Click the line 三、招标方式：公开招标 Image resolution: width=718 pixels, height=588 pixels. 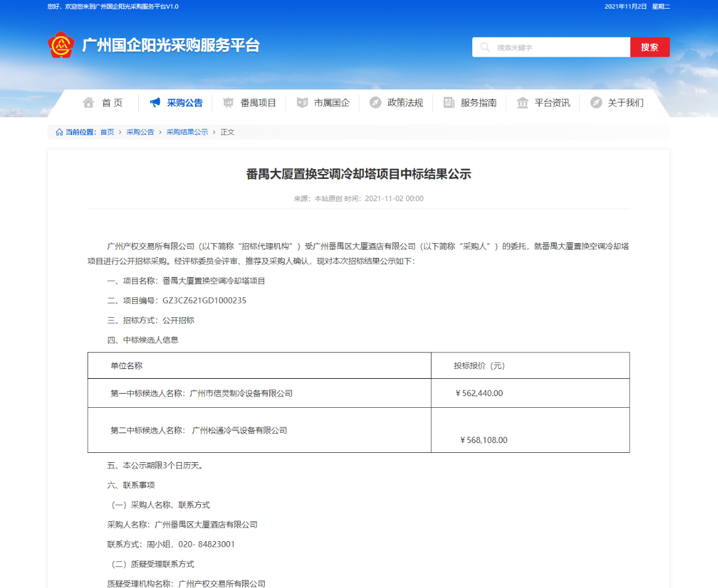point(151,320)
